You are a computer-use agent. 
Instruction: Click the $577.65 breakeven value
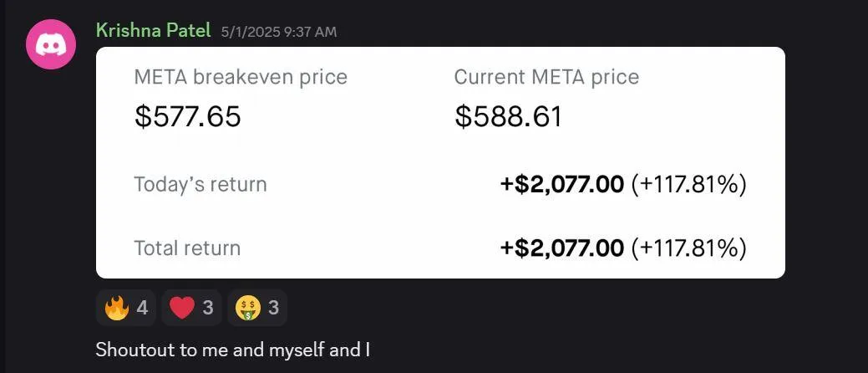(x=188, y=116)
